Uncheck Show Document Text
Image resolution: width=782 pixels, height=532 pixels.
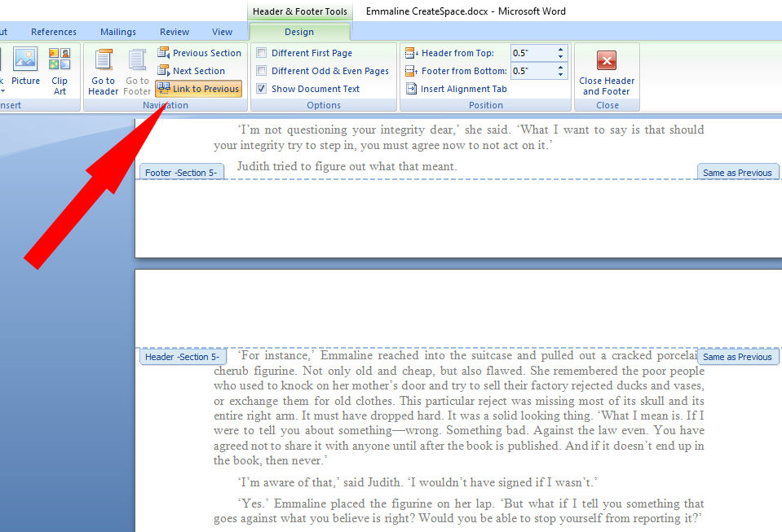pyautogui.click(x=262, y=89)
